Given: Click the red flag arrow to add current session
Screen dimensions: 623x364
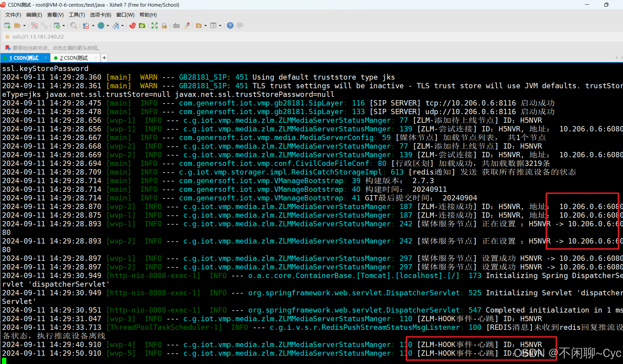Looking at the screenshot, I should pyautogui.click(x=8, y=48).
